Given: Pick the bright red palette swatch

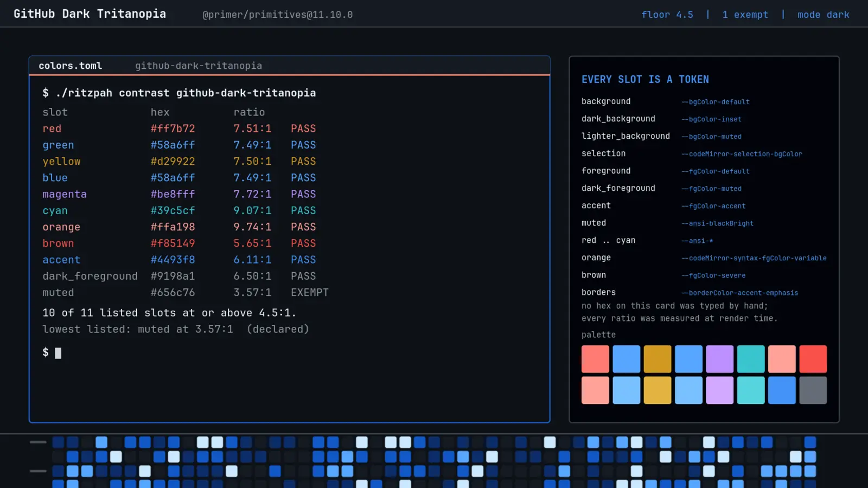Looking at the screenshot, I should [813, 359].
